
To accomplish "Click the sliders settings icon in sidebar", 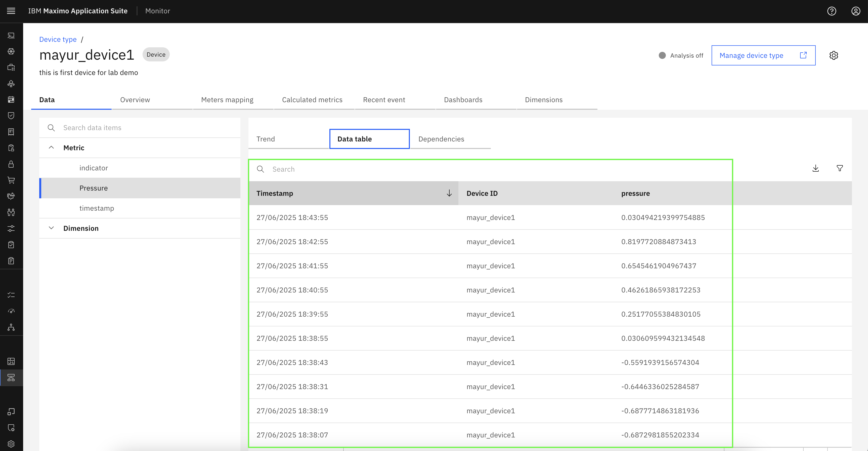I will (11, 228).
